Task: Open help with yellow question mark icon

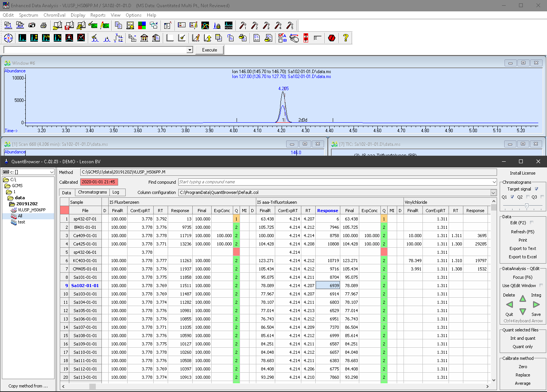Action: 345,38
